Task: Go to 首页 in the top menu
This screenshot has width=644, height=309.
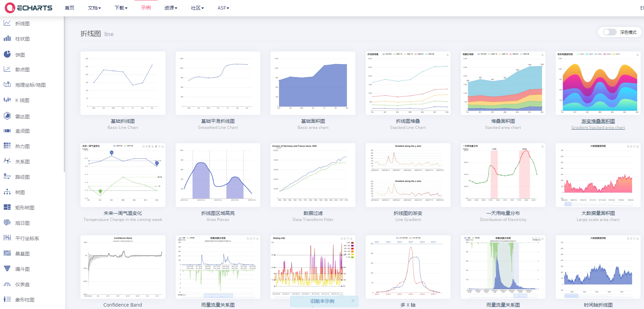Action: pos(70,8)
